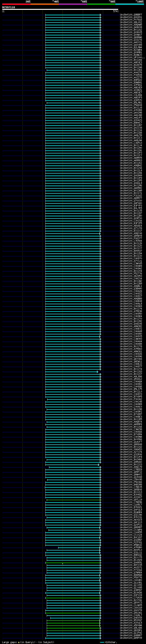The height and width of the screenshot is (644, 146).
Task: Select the UniRef100_C3W0H3 label
Action: pos(131,339)
